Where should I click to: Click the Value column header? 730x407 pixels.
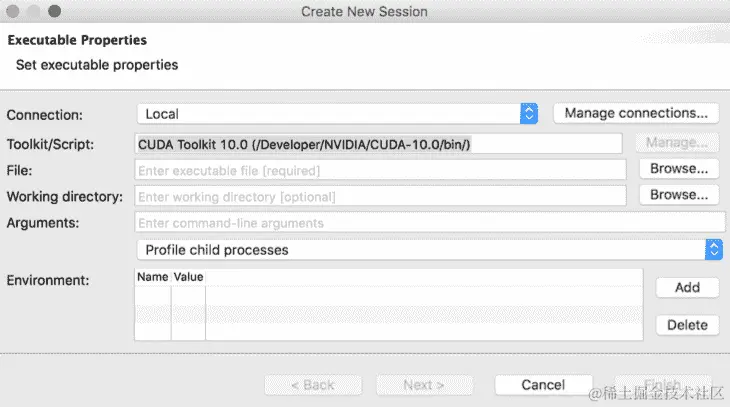point(189,277)
